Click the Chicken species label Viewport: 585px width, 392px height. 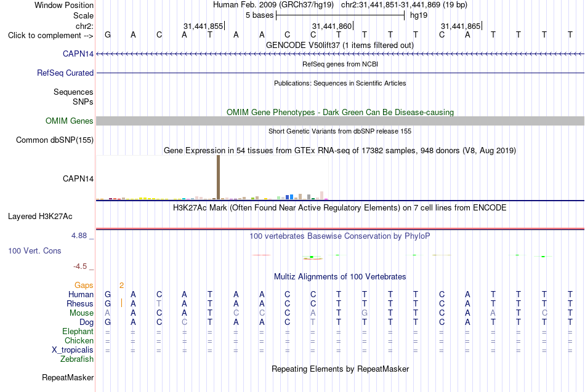point(79,340)
